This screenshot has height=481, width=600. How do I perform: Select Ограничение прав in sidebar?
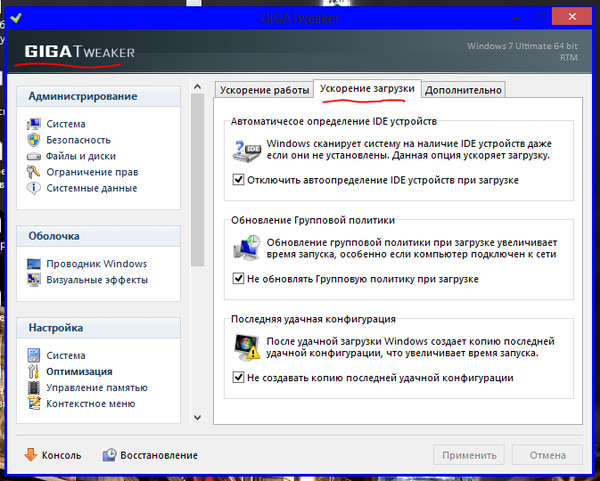[92, 172]
